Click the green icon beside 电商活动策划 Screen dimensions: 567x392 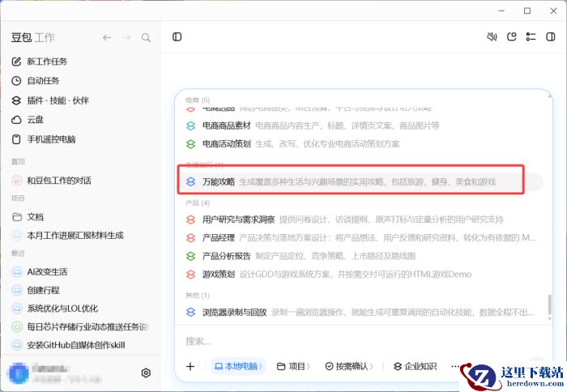190,144
